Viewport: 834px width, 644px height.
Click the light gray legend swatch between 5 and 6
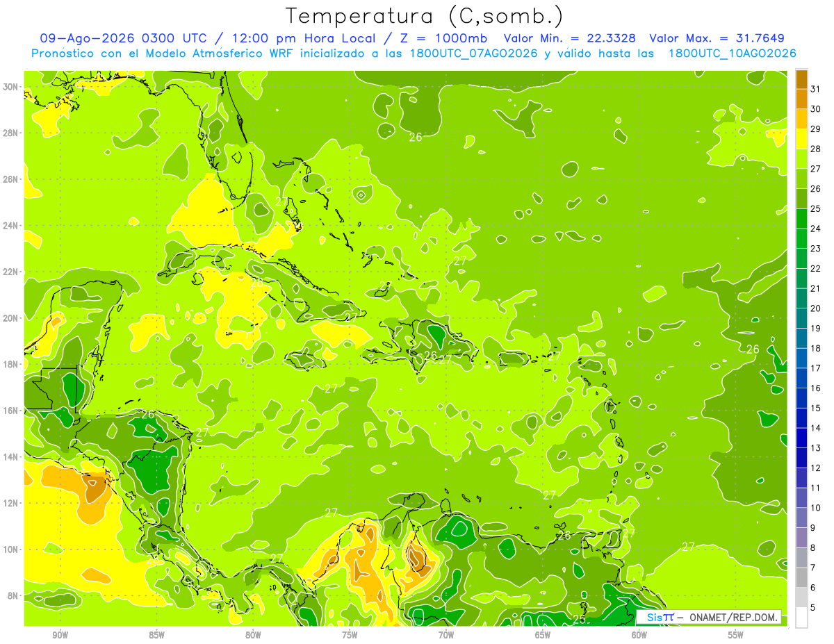(801, 597)
